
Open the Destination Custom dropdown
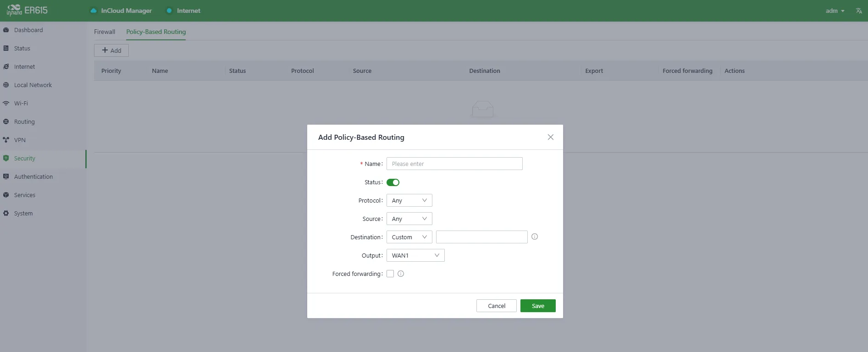[409, 237]
